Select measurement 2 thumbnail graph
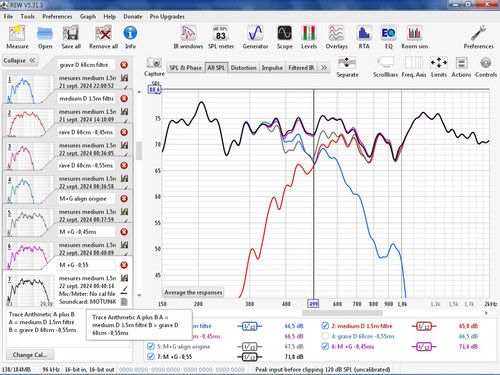This screenshot has width=500, height=375. [x=29, y=123]
